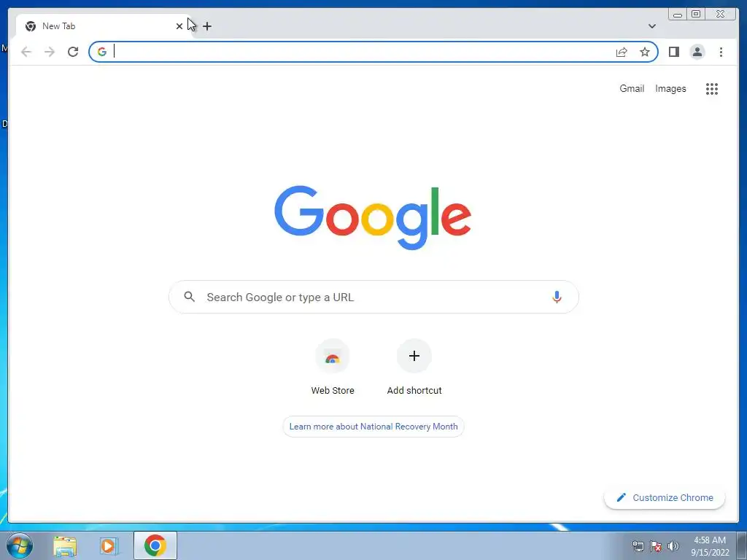The width and height of the screenshot is (747, 560).
Task: Open Chrome three-dot menu
Action: [721, 52]
